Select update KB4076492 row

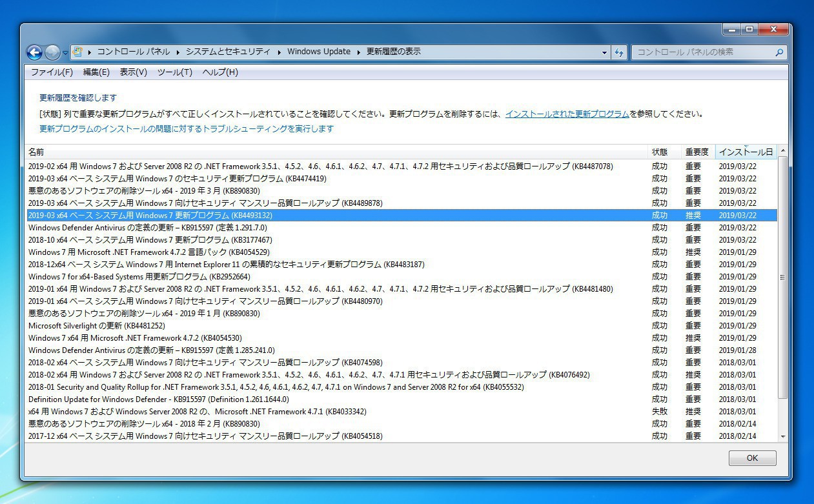402,375
